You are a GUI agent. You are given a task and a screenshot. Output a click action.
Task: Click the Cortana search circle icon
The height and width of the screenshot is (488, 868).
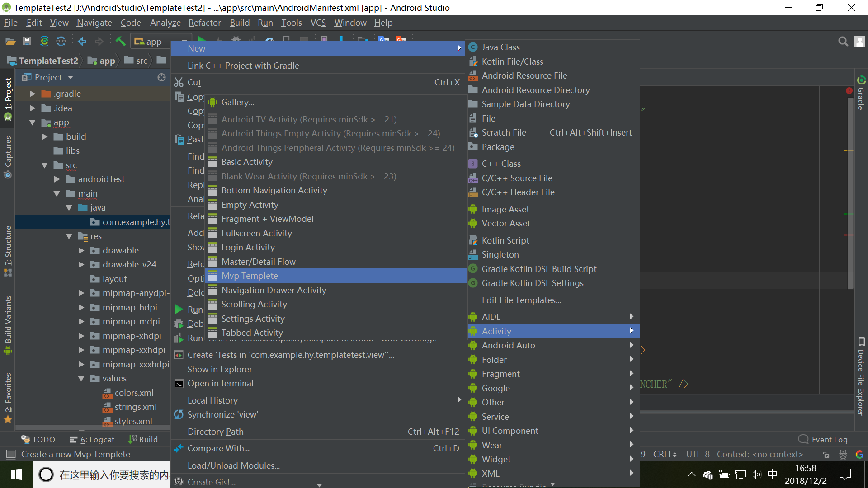(x=46, y=474)
